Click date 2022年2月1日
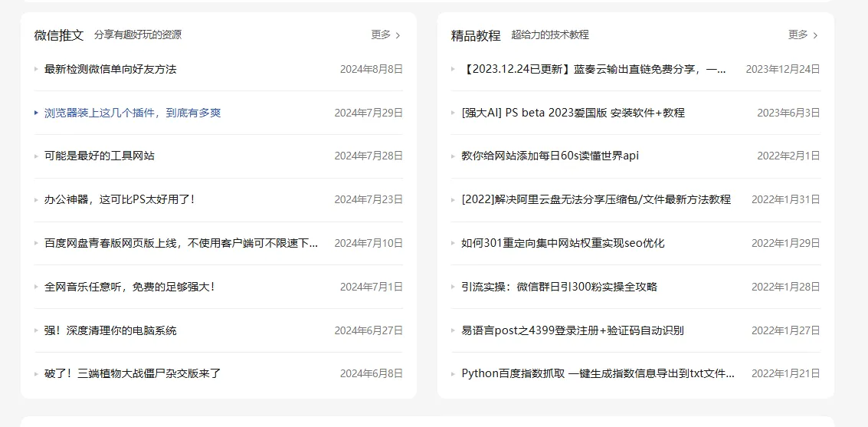This screenshot has height=427, width=868. click(x=789, y=156)
